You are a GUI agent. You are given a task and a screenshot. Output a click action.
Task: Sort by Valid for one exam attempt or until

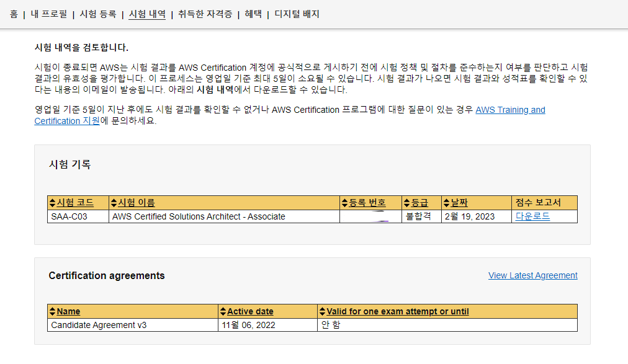398,311
